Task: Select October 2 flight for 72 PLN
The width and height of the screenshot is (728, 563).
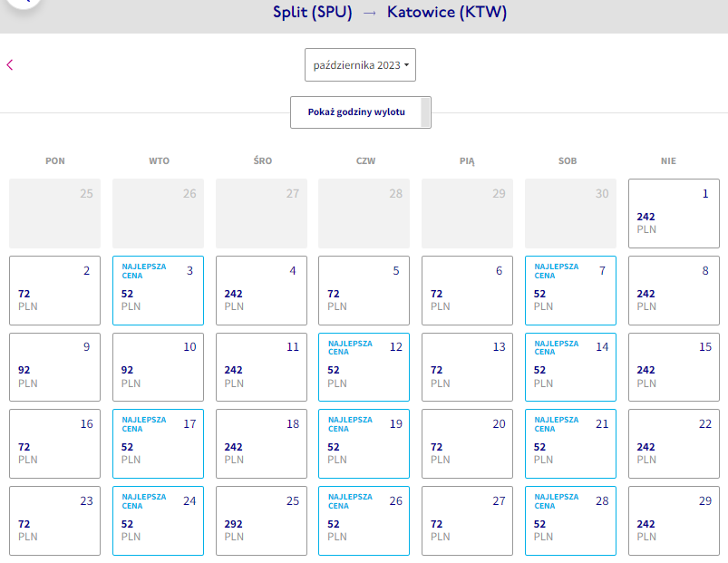Action: [x=54, y=290]
